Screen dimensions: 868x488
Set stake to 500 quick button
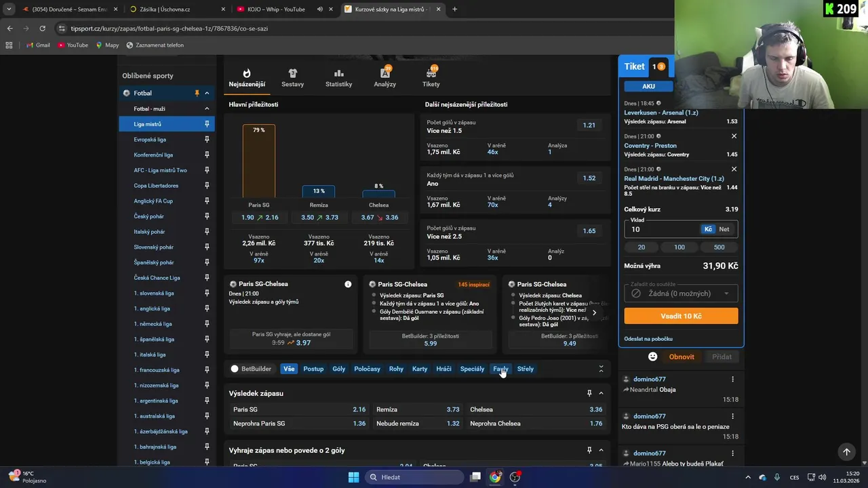tap(719, 247)
